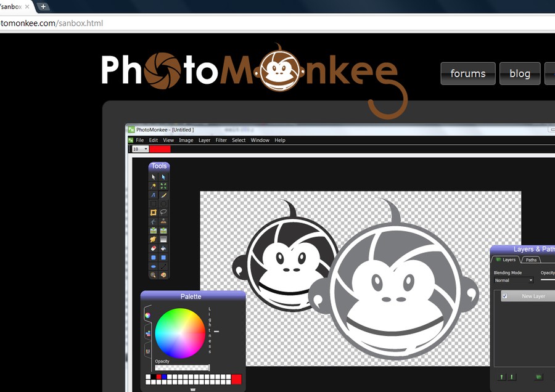Open the brush size dropdown showing 10
The height and width of the screenshot is (392, 555).
140,149
